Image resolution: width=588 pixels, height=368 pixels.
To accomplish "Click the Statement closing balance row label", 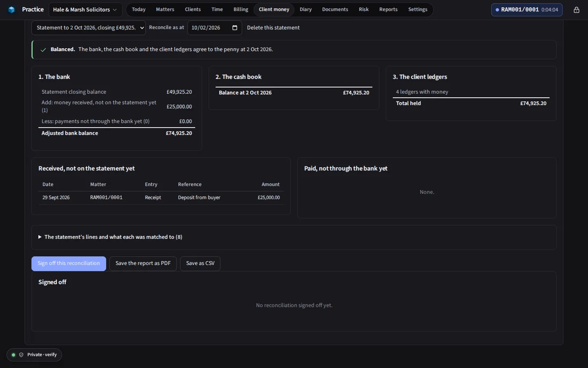I will click(74, 92).
